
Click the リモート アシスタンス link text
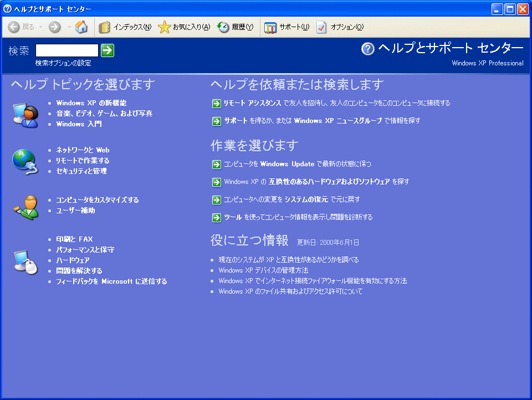tap(253, 103)
